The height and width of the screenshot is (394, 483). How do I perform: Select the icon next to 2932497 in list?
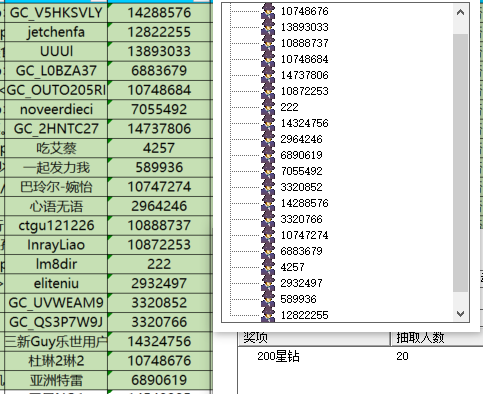[x=268, y=283]
